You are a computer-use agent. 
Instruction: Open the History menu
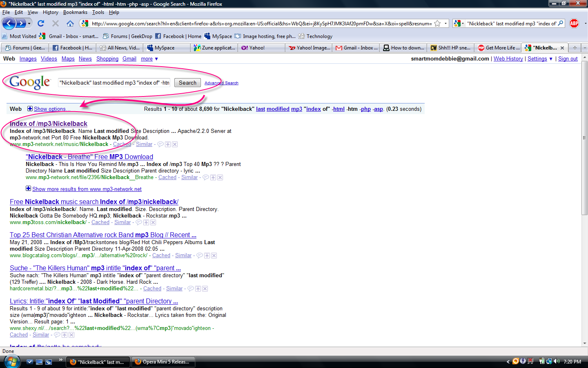(x=51, y=12)
